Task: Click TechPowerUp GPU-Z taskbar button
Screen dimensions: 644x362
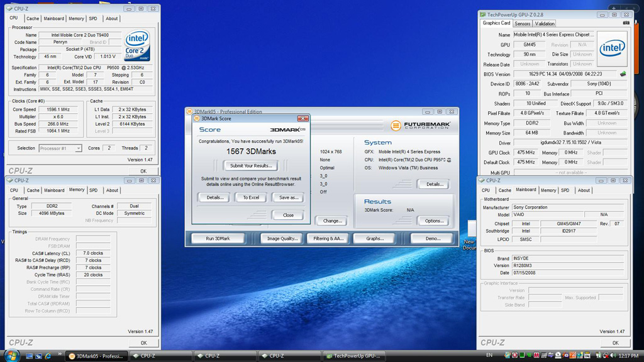Action: coord(355,356)
